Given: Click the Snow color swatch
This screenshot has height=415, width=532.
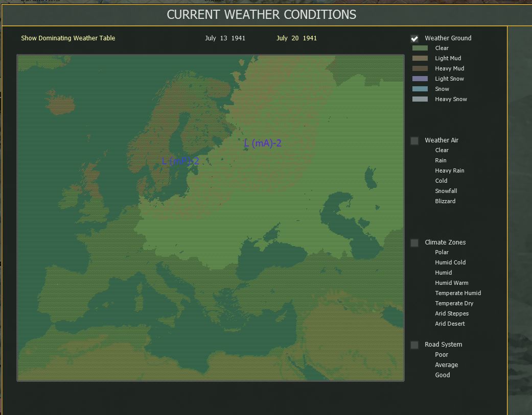Looking at the screenshot, I should (420, 89).
